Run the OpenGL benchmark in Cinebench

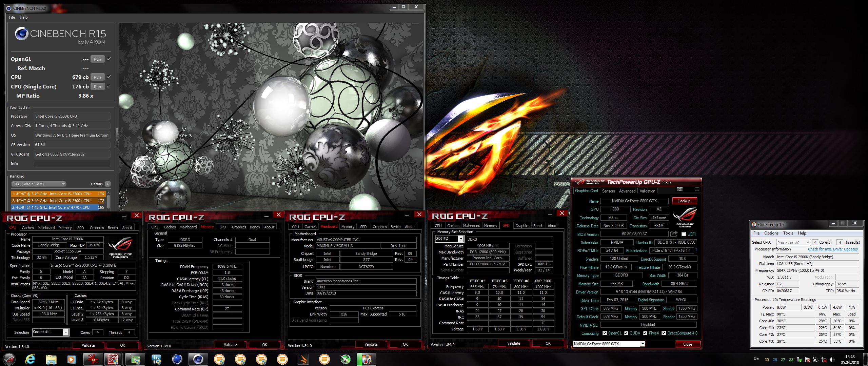tap(98, 59)
